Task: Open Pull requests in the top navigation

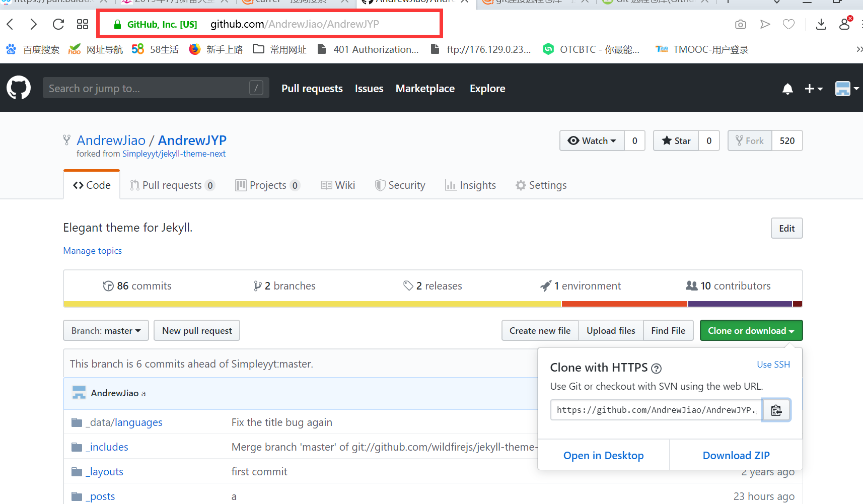Action: (x=312, y=89)
